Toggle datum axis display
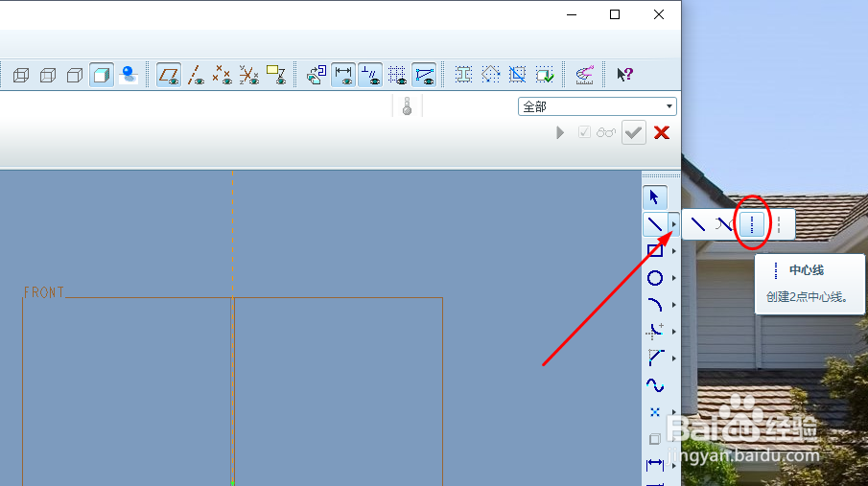Viewport: 868px width, 486px height. click(x=196, y=75)
